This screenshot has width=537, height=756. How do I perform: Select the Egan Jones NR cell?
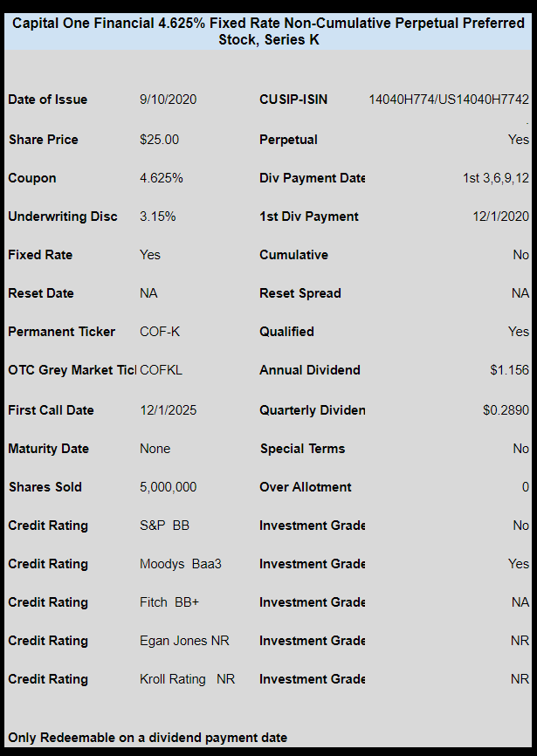pos(184,640)
